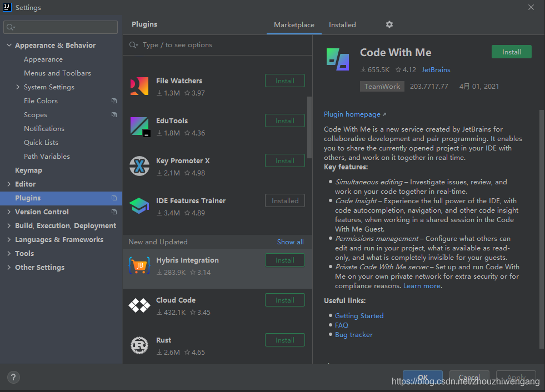Click the Installed button for IDE Features Trainer
Image resolution: width=545 pixels, height=392 pixels.
(284, 200)
